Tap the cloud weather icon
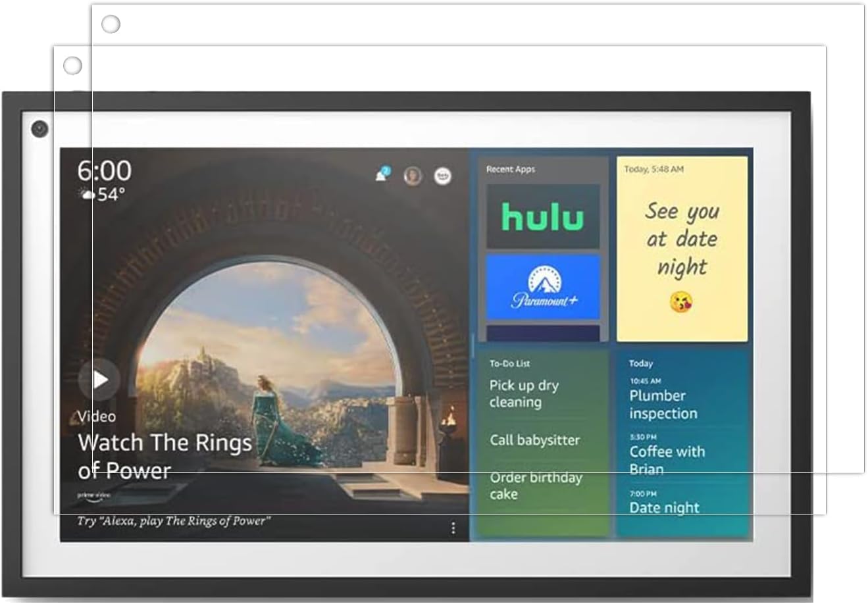This screenshot has width=868, height=604. pos(87,194)
